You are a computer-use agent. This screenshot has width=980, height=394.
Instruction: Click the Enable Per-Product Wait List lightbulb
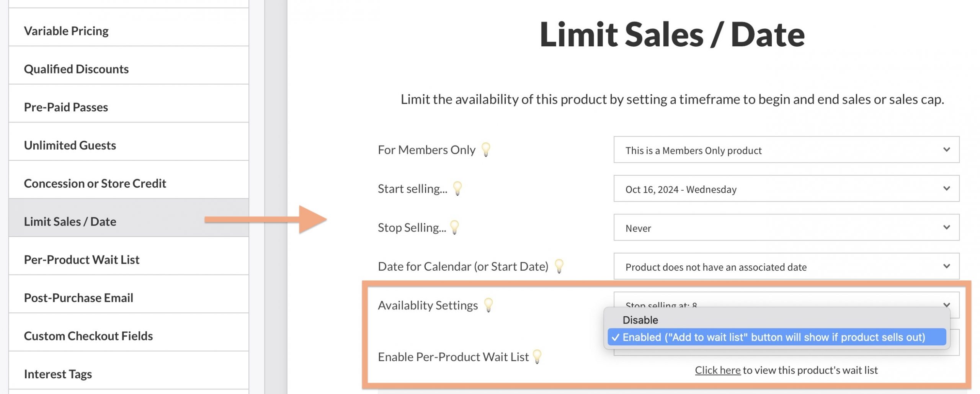(x=537, y=356)
